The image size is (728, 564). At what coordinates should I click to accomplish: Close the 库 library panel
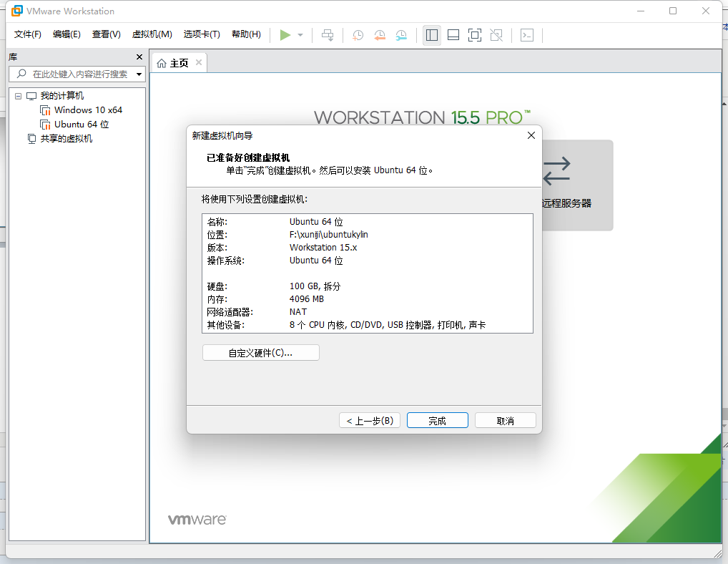pyautogui.click(x=139, y=57)
